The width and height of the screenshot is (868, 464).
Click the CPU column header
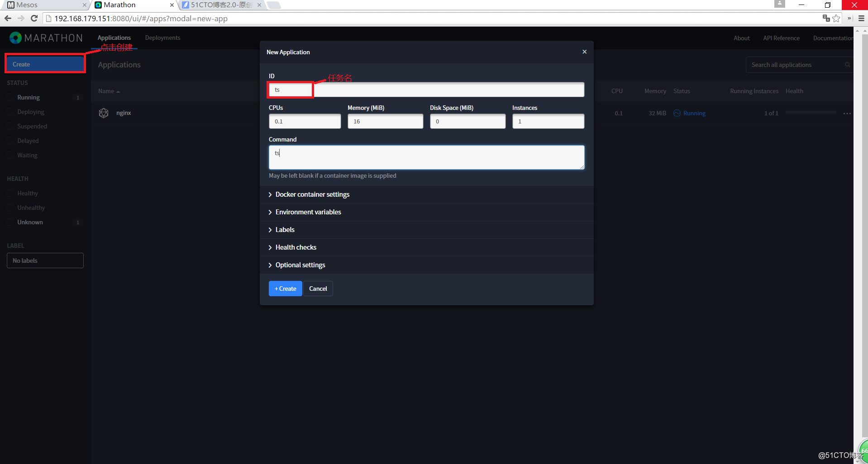click(617, 91)
